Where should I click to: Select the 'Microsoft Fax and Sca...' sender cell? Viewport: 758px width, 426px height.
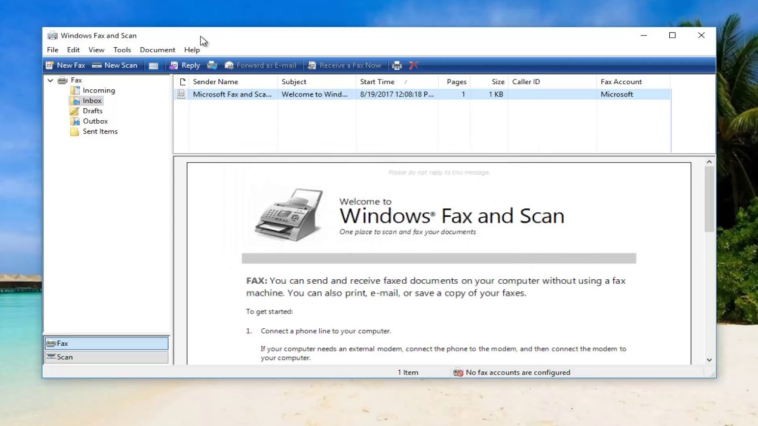tap(232, 94)
